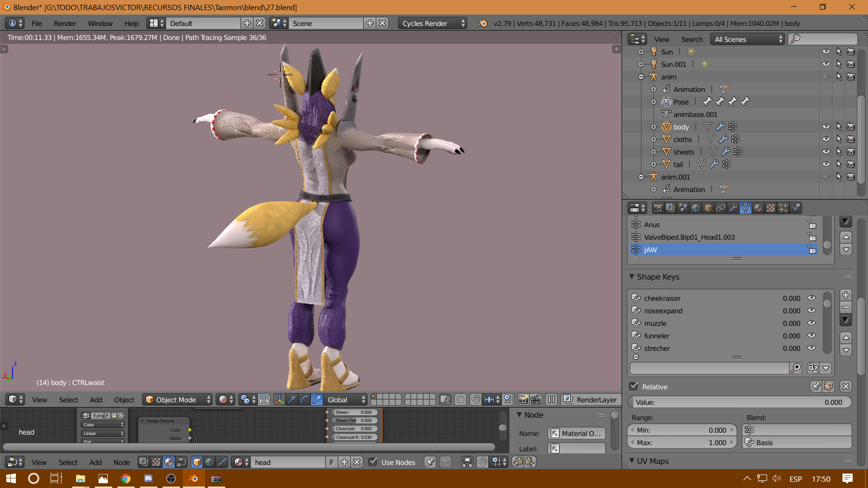Toggle visibility of Sun.001 lamp

(826, 64)
